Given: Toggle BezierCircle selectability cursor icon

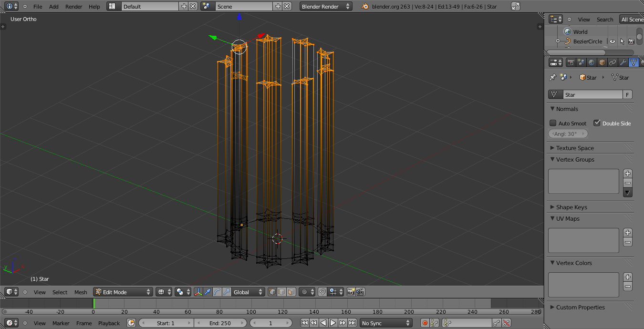Looking at the screenshot, I should [x=622, y=41].
